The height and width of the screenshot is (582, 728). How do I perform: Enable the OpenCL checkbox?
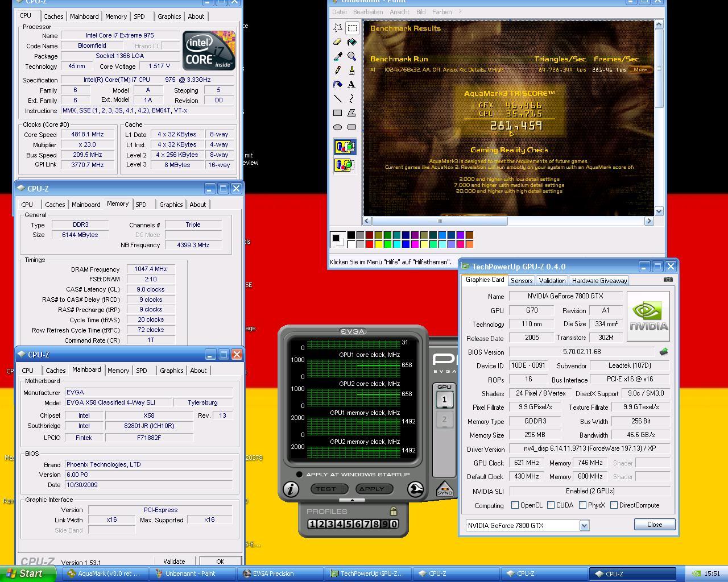point(515,505)
